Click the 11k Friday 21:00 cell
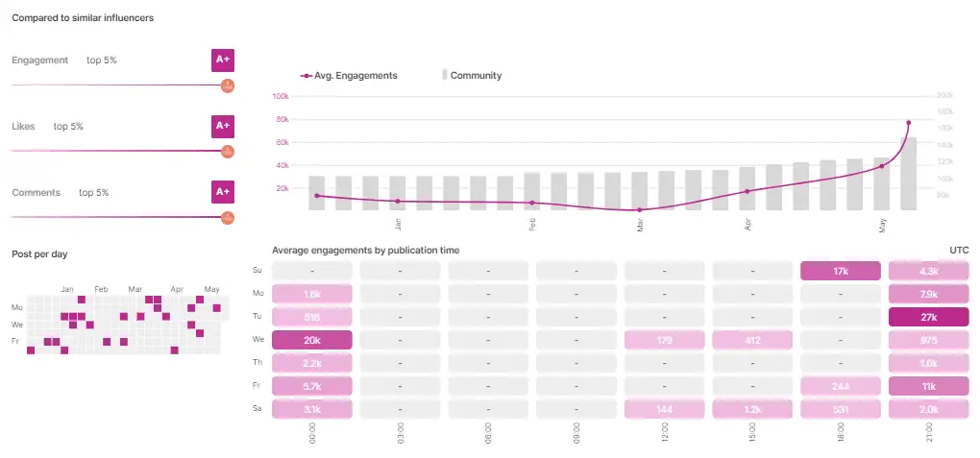The width and height of the screenshot is (980, 458). pyautogui.click(x=929, y=386)
